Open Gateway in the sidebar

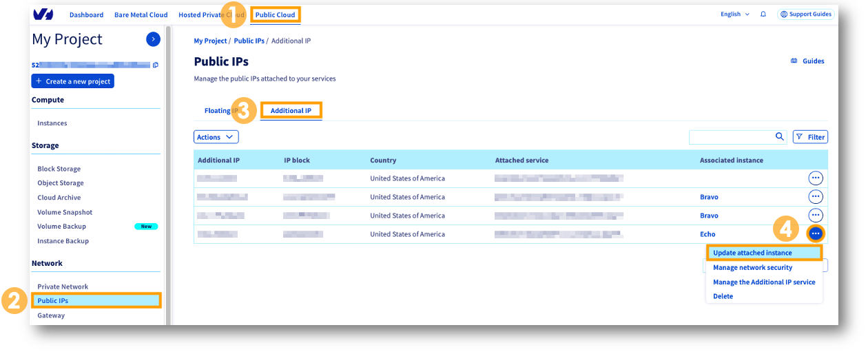tap(51, 315)
